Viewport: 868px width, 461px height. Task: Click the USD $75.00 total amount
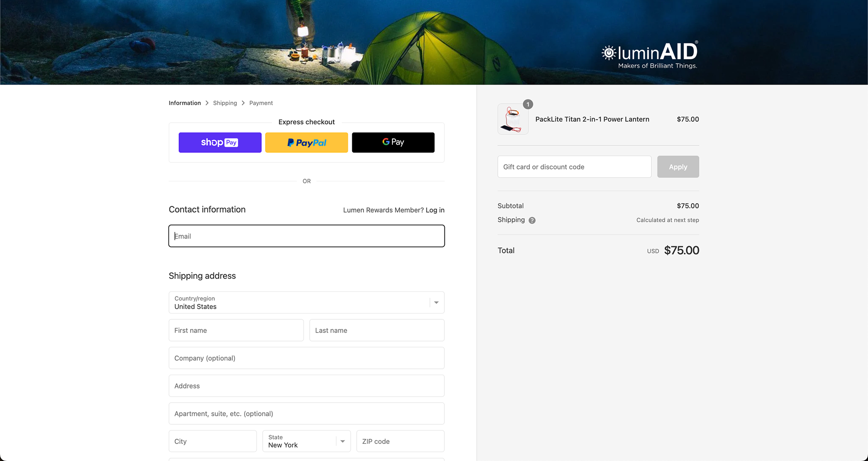(x=673, y=250)
